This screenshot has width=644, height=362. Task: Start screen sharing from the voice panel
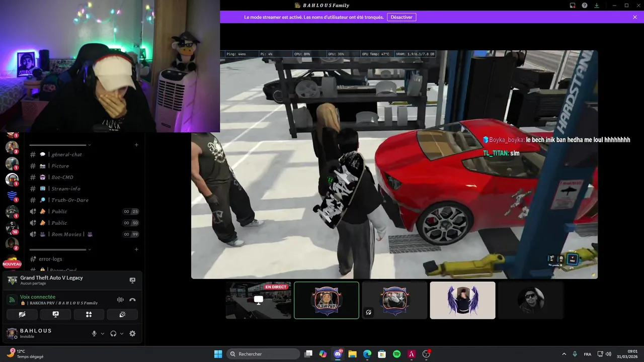tap(55, 314)
